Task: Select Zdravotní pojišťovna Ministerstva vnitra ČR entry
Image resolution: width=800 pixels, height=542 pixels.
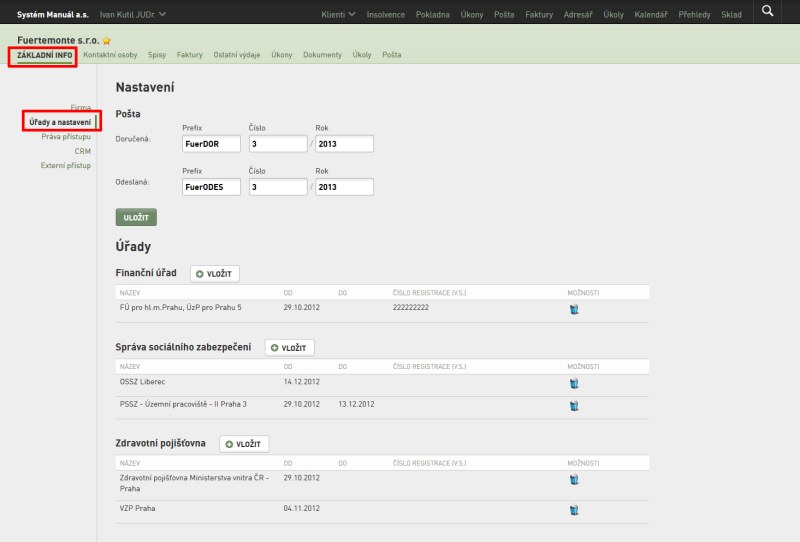Action: tap(194, 483)
